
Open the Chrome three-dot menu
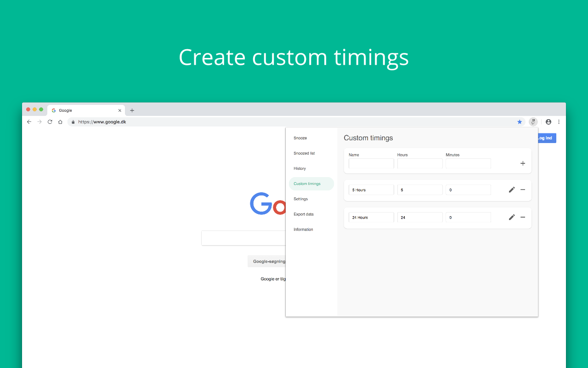click(x=559, y=122)
